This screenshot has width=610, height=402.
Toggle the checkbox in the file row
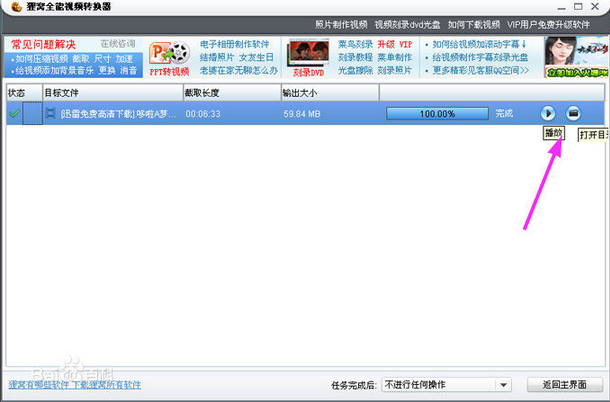pos(32,113)
